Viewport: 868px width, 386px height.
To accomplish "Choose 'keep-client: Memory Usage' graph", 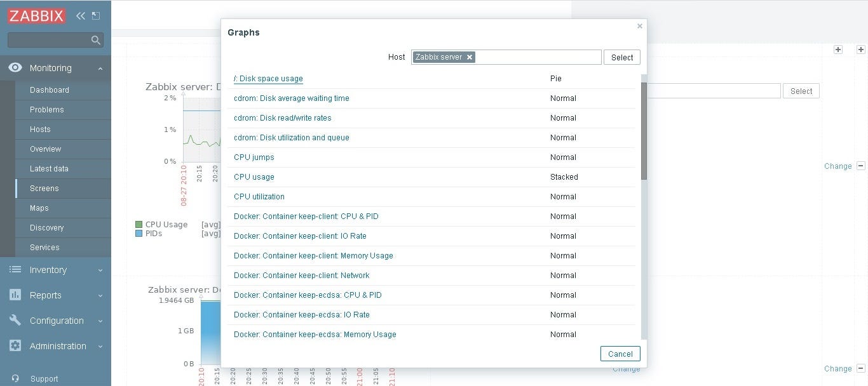I will (313, 256).
